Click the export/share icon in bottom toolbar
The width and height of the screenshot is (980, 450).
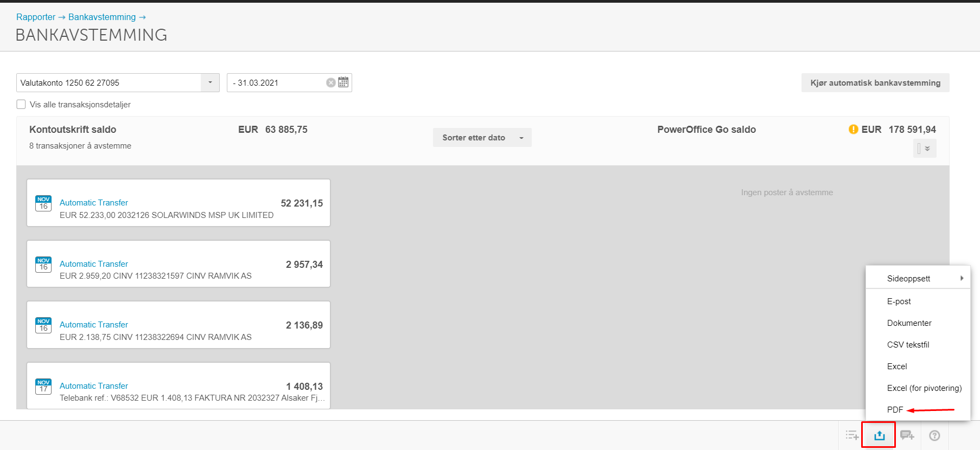(x=879, y=435)
